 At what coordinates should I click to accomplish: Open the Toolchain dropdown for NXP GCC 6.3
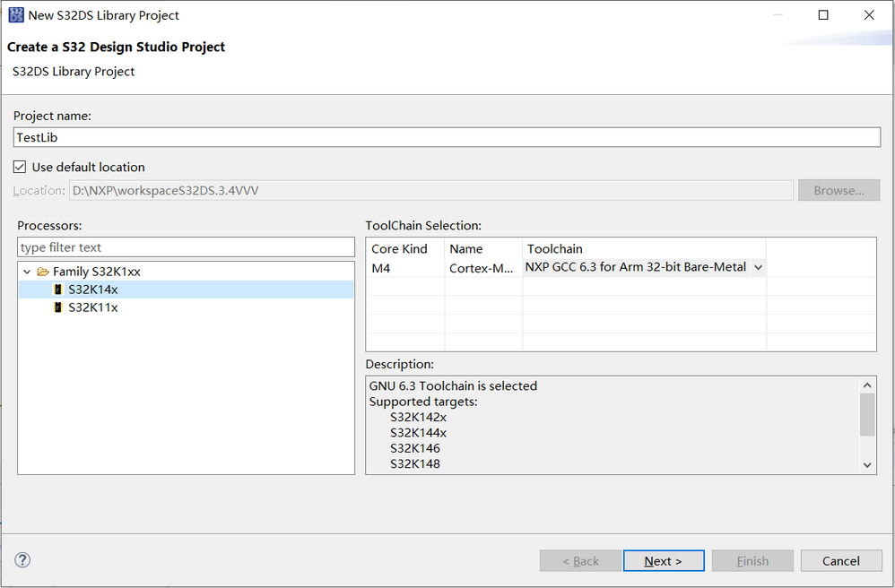758,267
